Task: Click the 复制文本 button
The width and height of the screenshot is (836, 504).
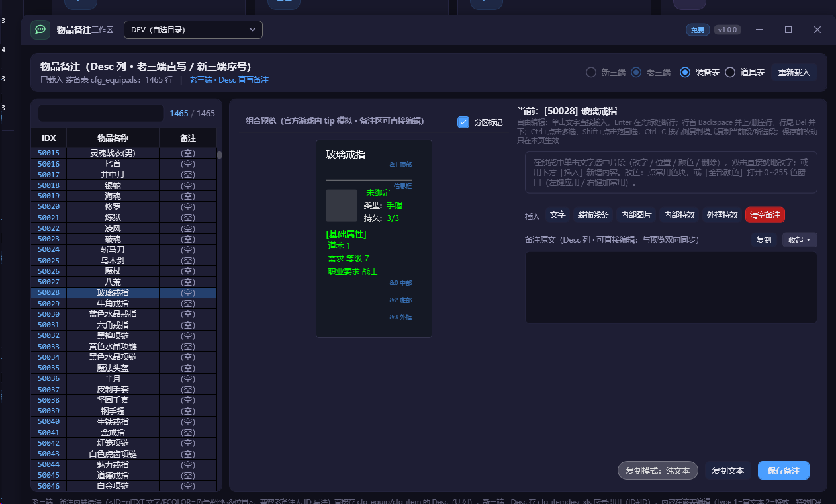Action: click(728, 470)
